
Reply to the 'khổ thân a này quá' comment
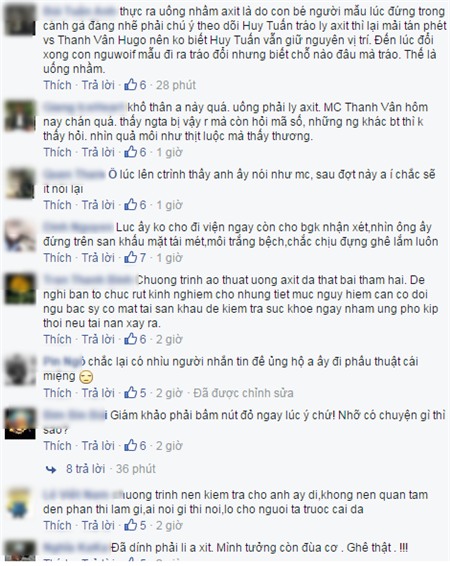point(98,152)
